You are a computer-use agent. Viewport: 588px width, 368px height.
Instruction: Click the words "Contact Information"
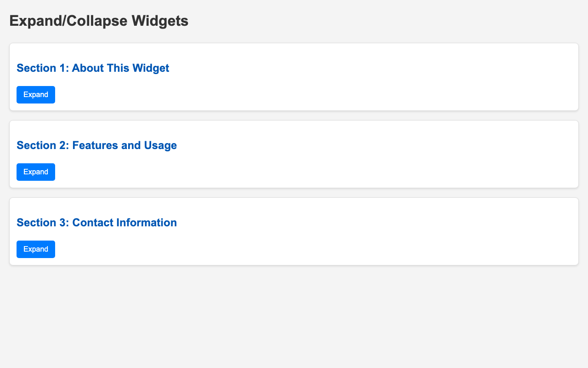tap(124, 223)
